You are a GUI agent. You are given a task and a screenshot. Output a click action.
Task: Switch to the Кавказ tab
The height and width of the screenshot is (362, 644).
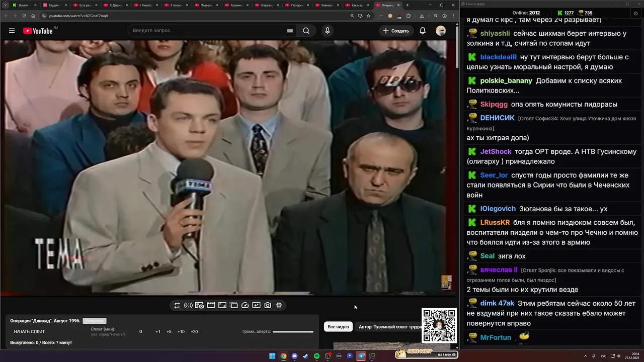(x=327, y=5)
